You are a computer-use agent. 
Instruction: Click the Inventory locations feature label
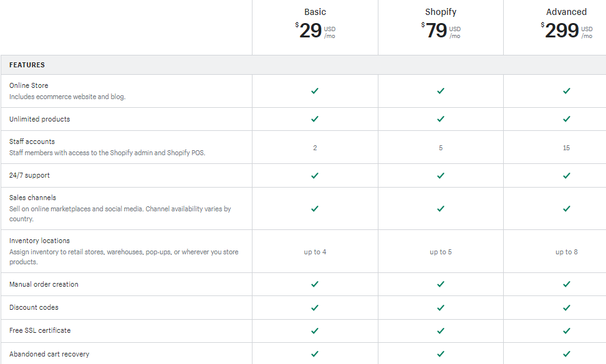pos(39,241)
